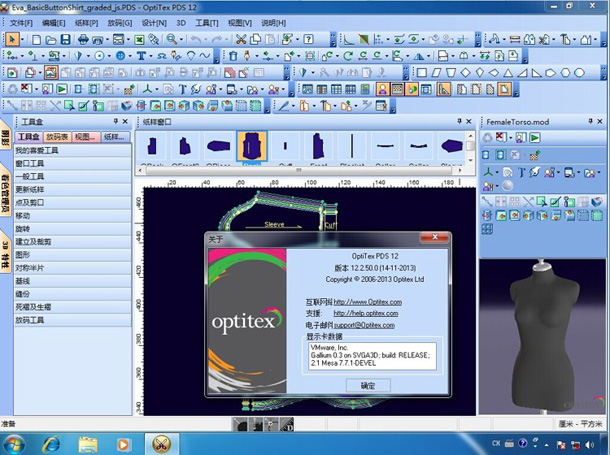Select the first dark blue pattern piece thumbnail
The image size is (610, 455).
point(152,147)
